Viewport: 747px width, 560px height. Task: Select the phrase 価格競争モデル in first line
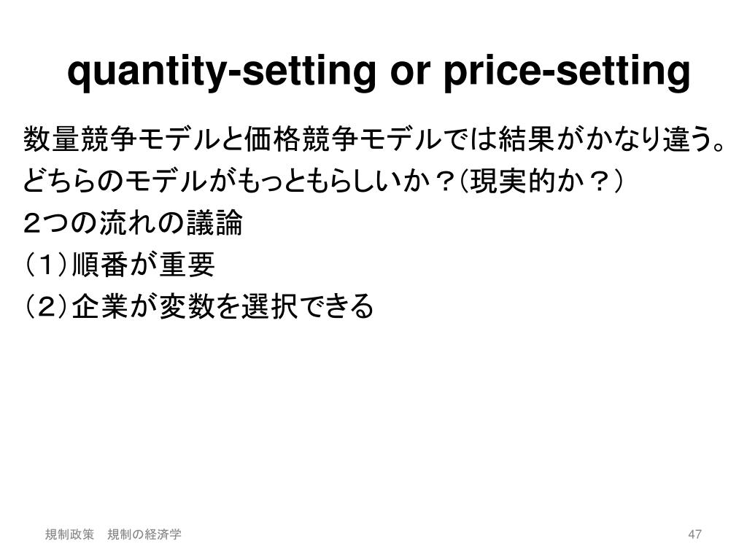339,139
